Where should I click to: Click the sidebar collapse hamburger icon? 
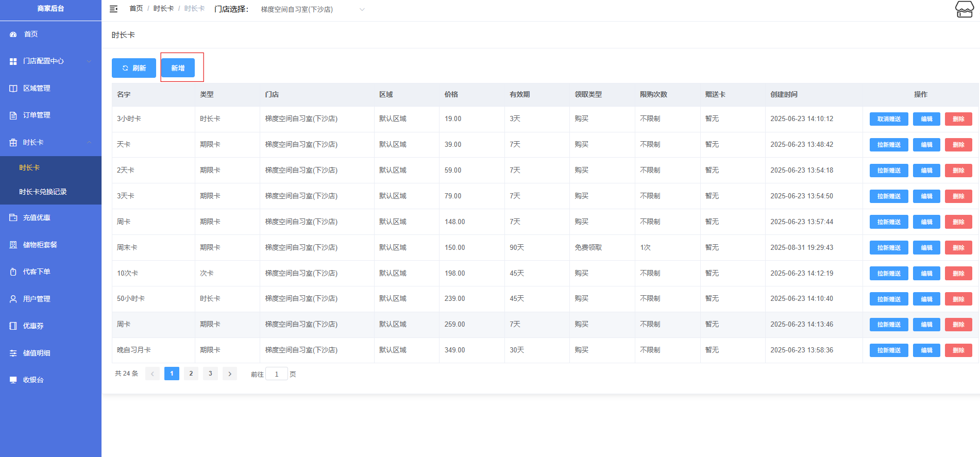tap(114, 9)
